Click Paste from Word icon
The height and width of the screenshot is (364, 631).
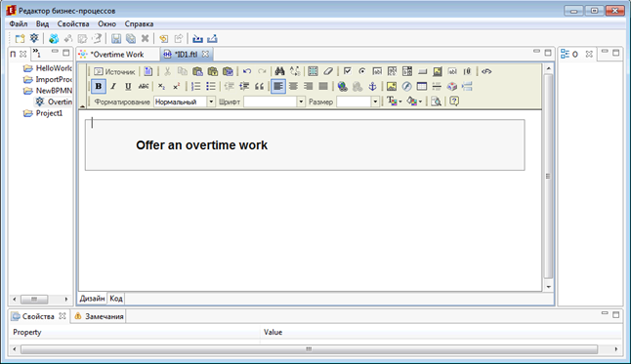(228, 71)
